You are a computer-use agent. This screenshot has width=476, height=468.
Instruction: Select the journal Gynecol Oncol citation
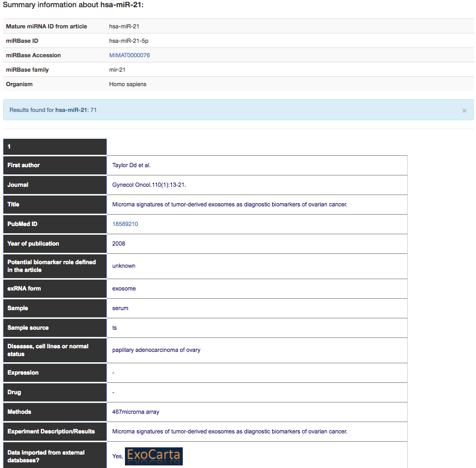[x=149, y=185]
